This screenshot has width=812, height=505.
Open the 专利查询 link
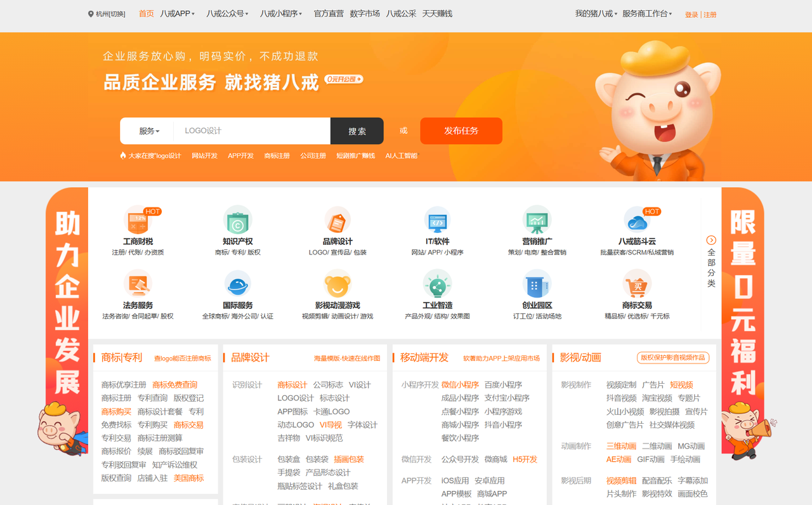click(x=153, y=398)
